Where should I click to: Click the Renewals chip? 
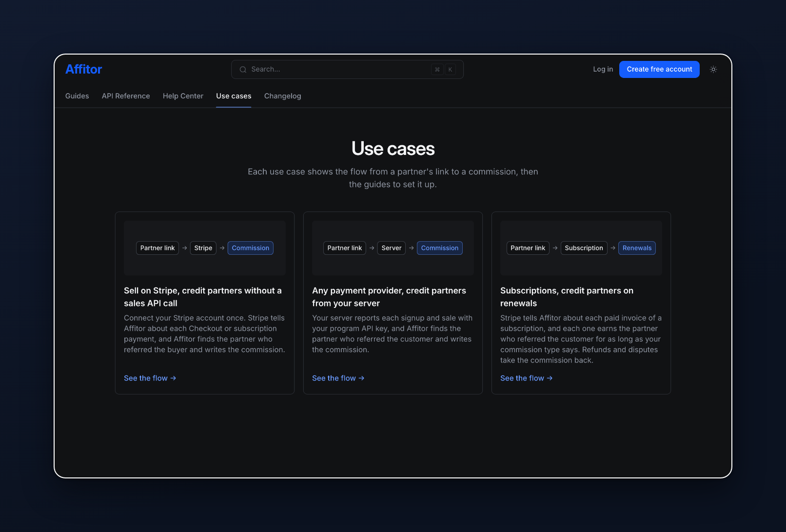point(637,248)
